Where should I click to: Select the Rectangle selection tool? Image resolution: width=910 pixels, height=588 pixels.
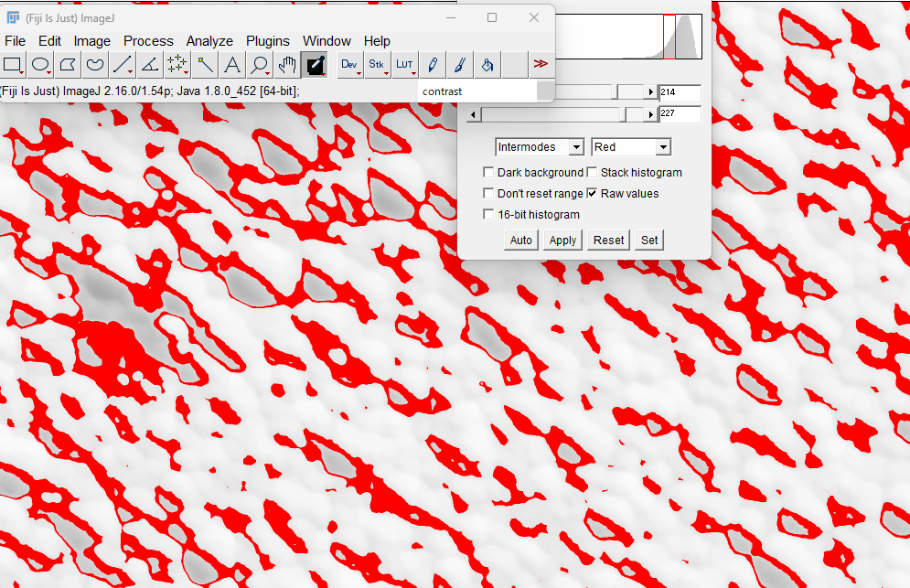pos(13,64)
